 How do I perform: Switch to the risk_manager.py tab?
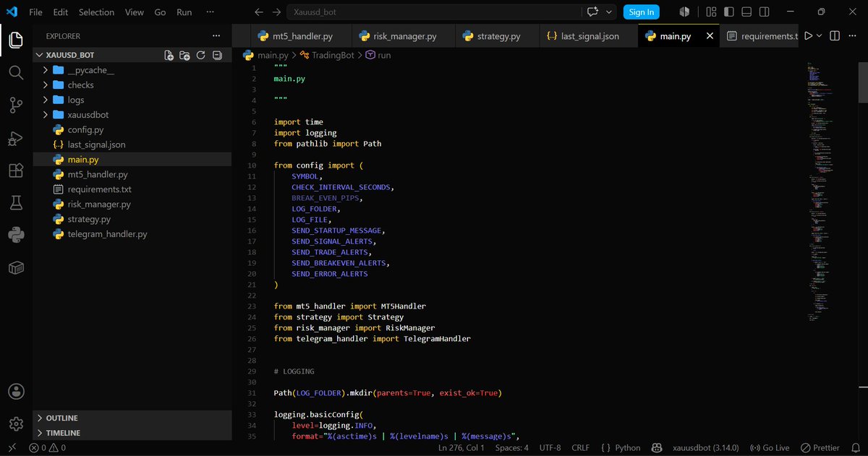(404, 35)
